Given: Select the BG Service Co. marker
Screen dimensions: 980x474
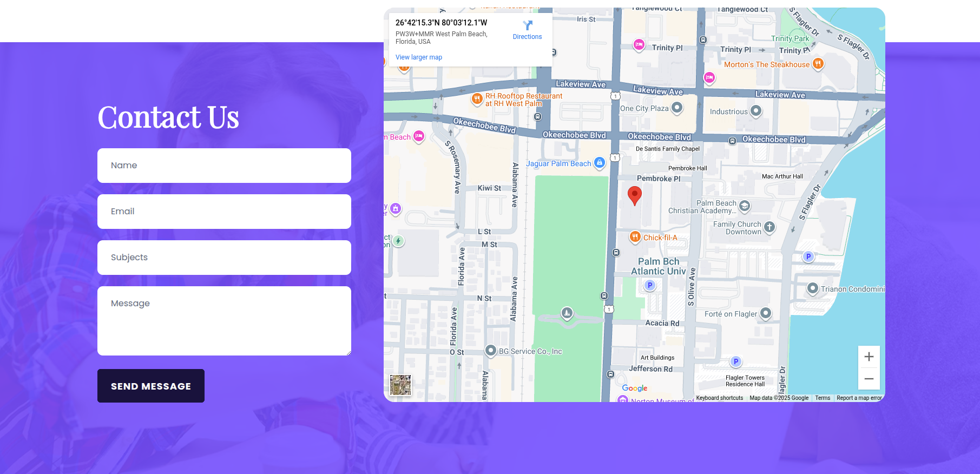Looking at the screenshot, I should point(490,351).
